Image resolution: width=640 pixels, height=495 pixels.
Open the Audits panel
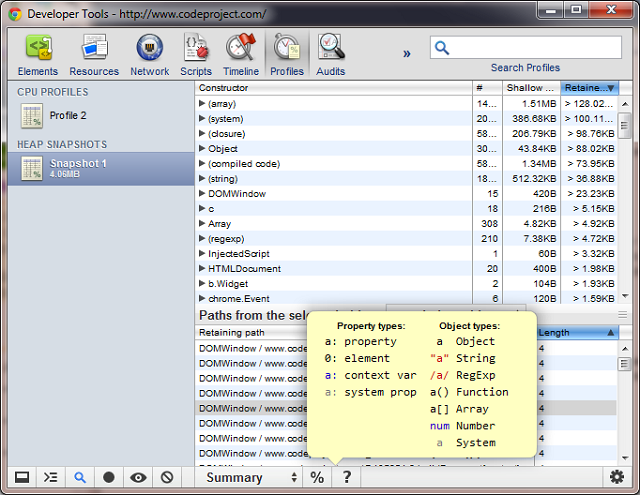(331, 55)
